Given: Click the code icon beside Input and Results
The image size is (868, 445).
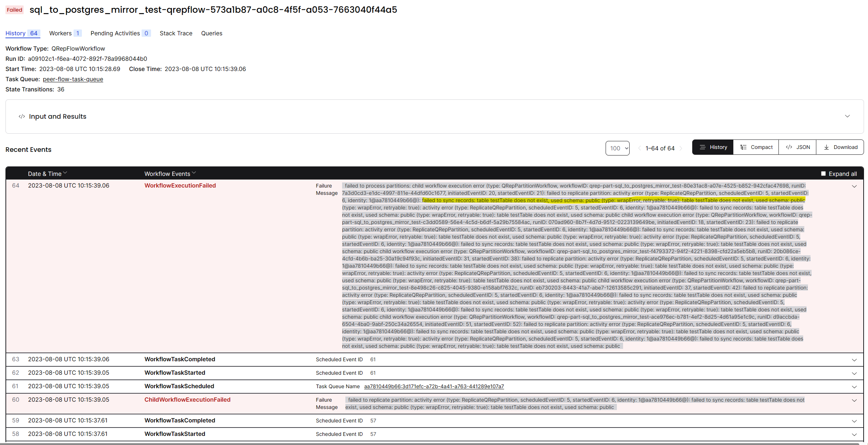Looking at the screenshot, I should click(x=22, y=117).
